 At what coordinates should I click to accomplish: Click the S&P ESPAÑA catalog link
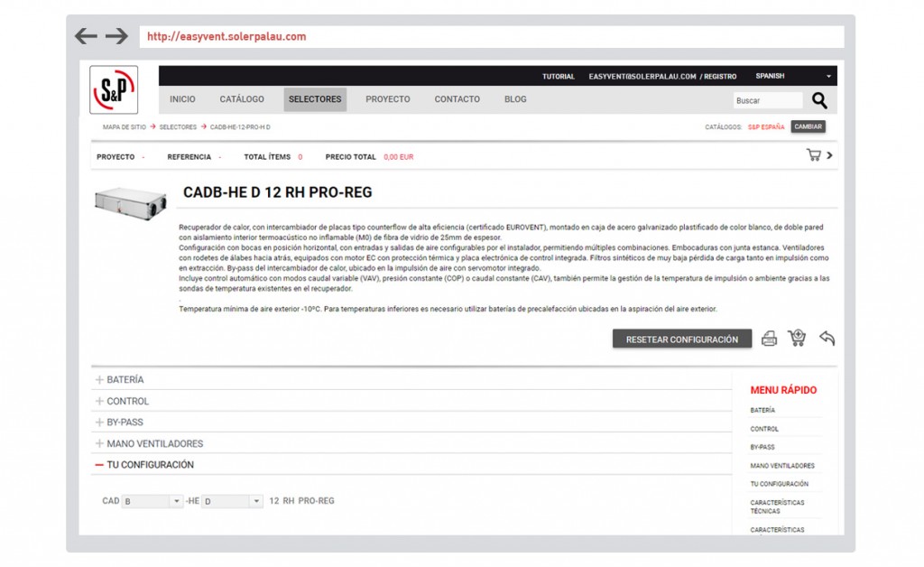click(x=766, y=127)
